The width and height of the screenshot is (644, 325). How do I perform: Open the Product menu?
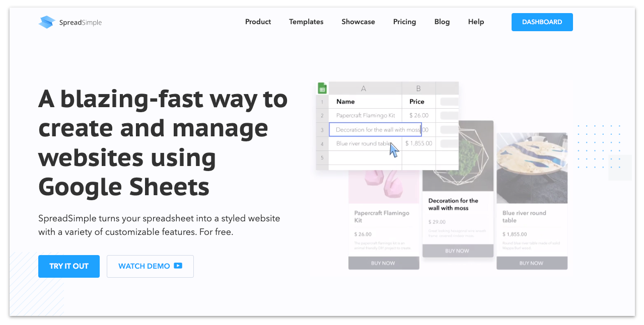pyautogui.click(x=258, y=22)
